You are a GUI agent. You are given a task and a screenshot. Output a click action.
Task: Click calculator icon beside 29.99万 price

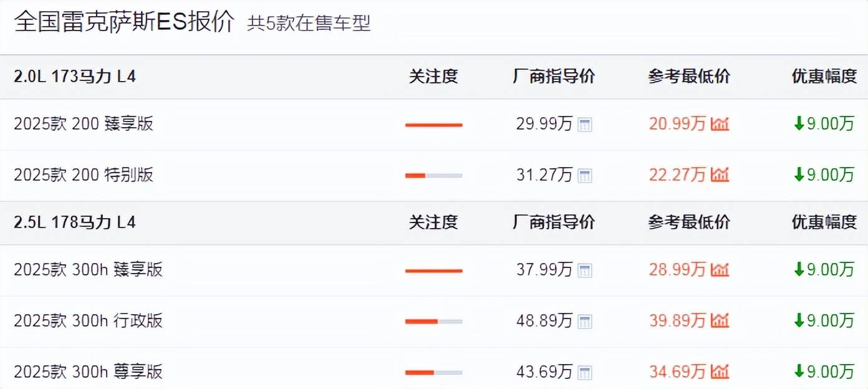(x=585, y=125)
